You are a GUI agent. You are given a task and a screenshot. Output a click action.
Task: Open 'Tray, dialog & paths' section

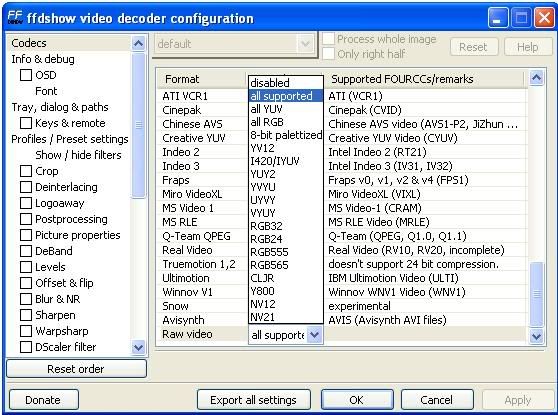[x=60, y=107]
